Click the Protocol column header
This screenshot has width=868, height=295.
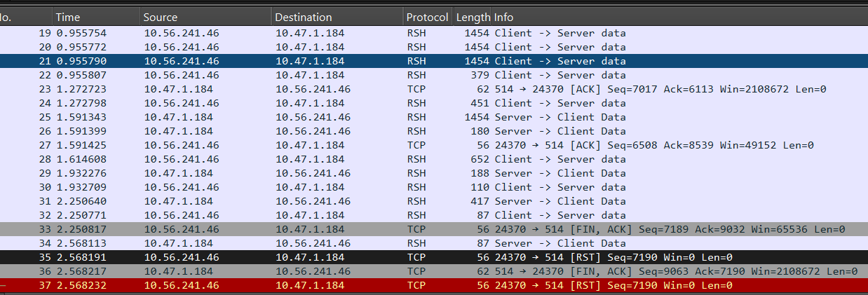(427, 17)
